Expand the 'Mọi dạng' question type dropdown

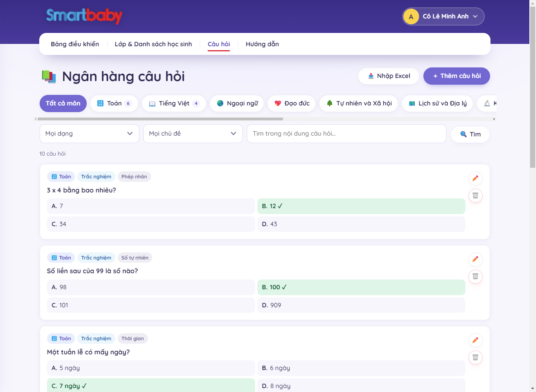tap(89, 134)
